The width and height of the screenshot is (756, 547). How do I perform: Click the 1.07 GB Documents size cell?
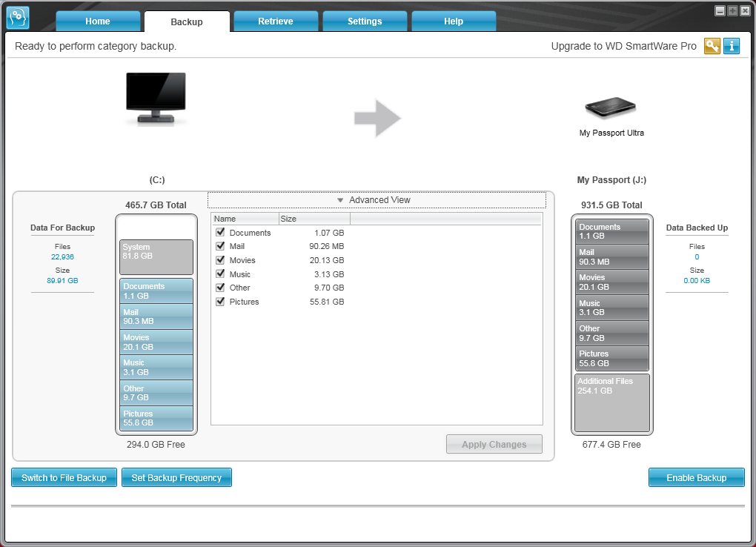coord(329,233)
